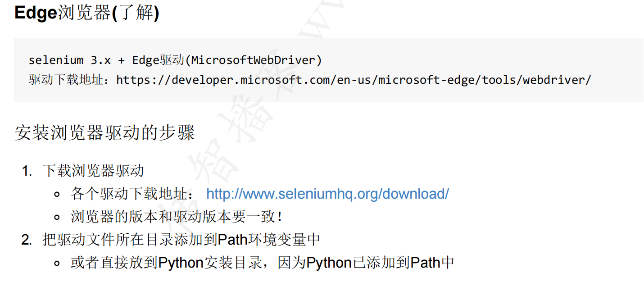Click the Edge浏览器(了解) heading

(86, 13)
